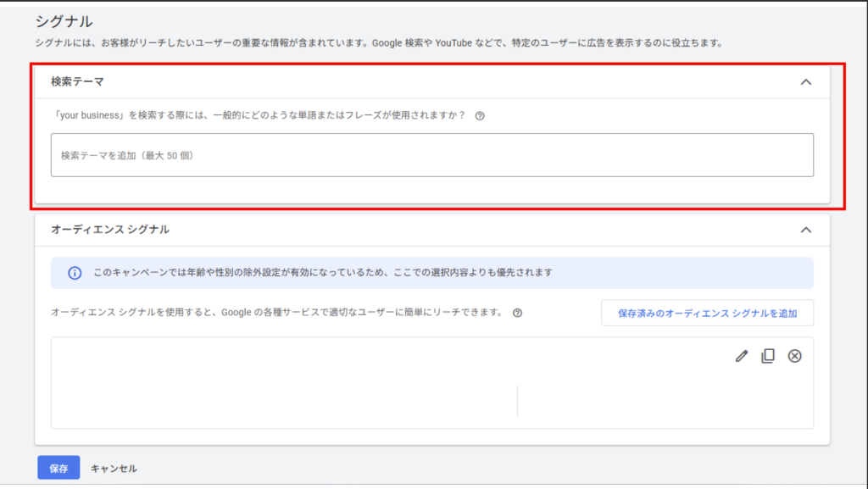Click キャンセル to discard changes
This screenshot has width=868, height=489.
pos(114,467)
